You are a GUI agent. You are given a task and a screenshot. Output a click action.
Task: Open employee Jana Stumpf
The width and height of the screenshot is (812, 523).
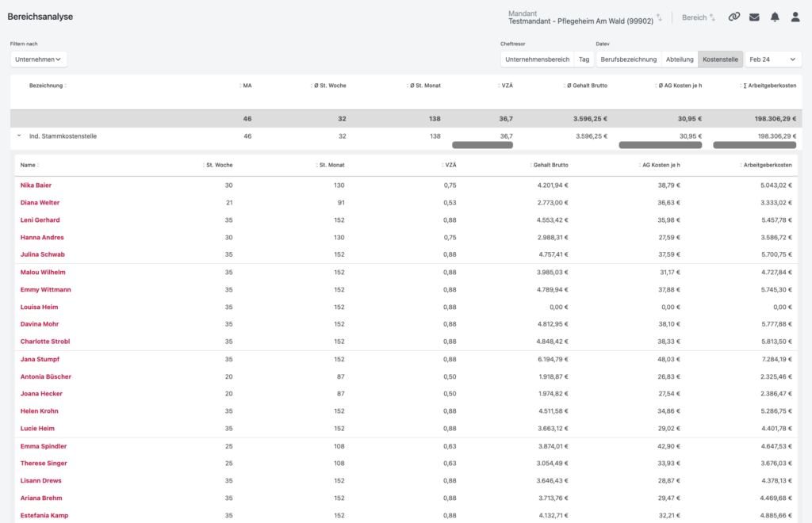pos(40,359)
